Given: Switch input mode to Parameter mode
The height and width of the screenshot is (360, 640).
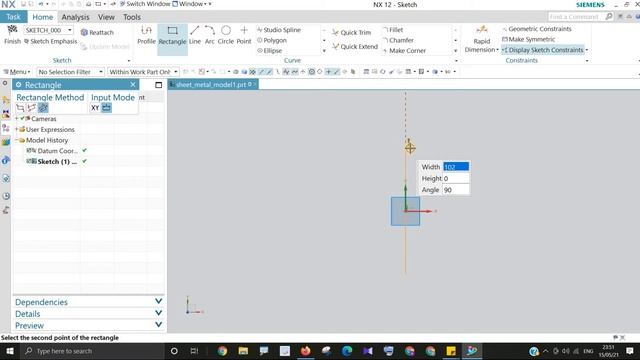Looking at the screenshot, I should click(x=107, y=108).
